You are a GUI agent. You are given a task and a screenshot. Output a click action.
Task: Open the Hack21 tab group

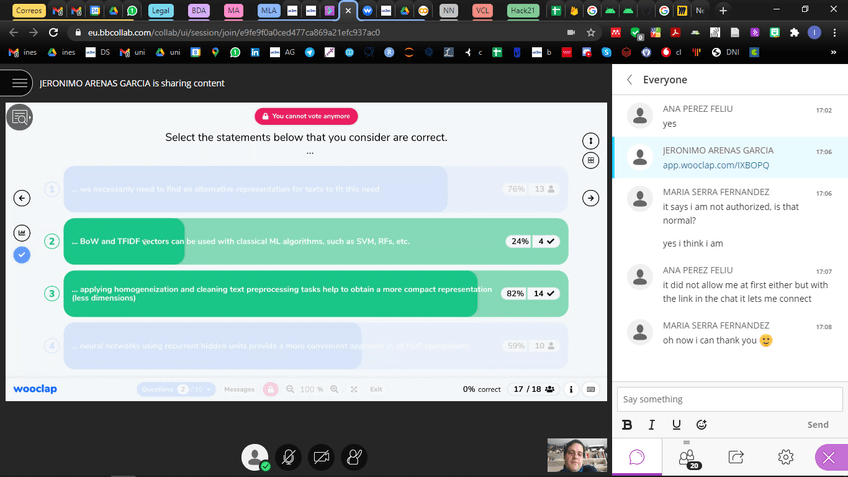point(522,10)
